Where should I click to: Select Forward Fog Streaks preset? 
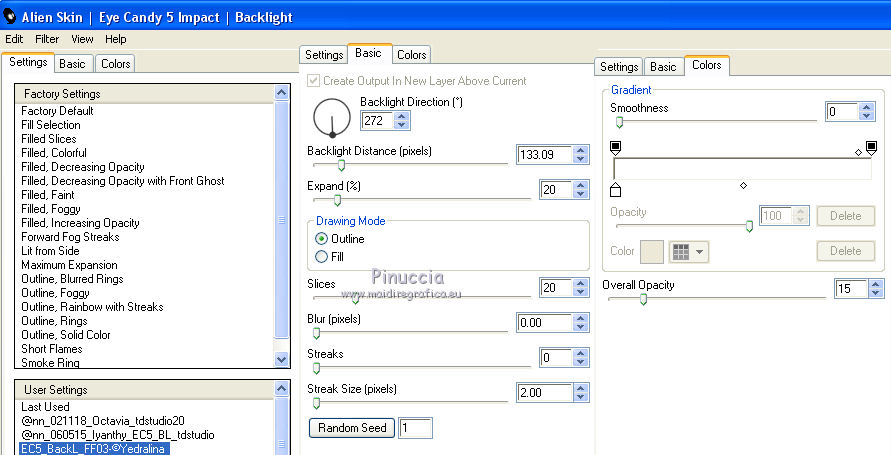tap(70, 237)
